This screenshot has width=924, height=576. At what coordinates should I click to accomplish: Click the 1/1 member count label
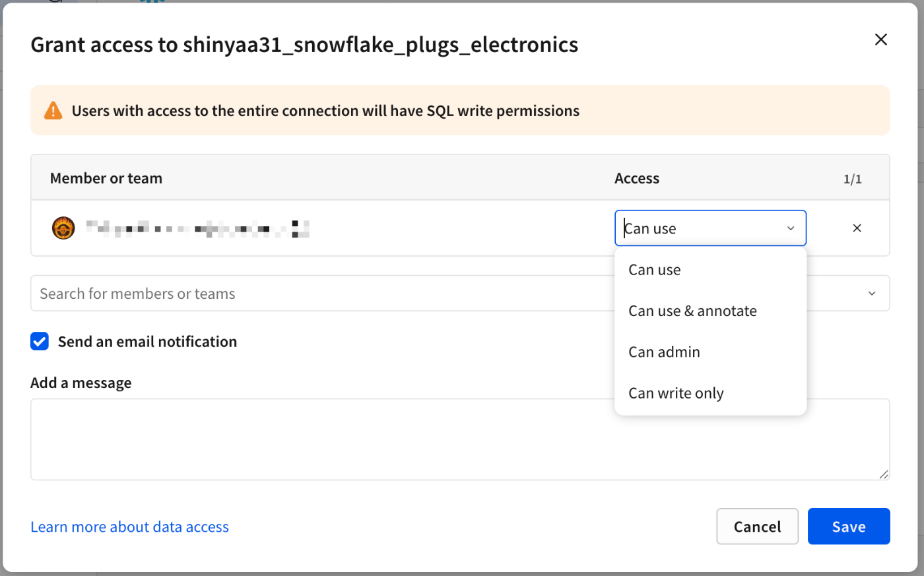[852, 179]
